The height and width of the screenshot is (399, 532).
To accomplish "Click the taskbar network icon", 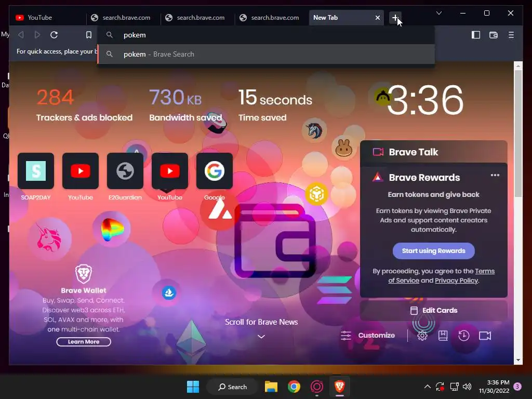I will click(x=454, y=387).
